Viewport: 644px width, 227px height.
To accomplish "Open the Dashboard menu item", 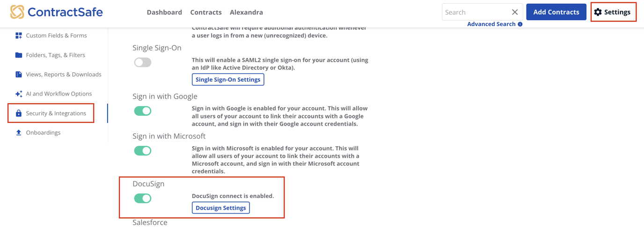I will (164, 12).
